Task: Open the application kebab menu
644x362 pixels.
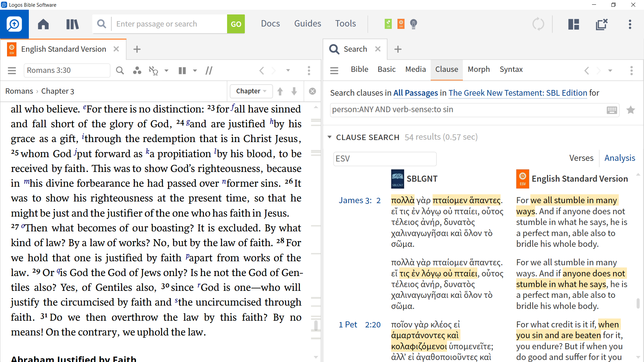Action: pos(630,24)
